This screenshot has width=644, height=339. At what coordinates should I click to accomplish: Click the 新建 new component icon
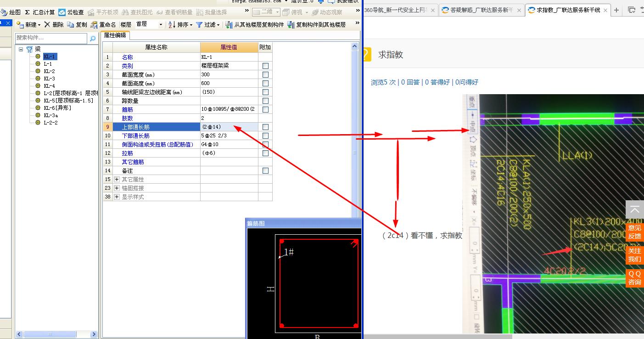tap(20, 24)
